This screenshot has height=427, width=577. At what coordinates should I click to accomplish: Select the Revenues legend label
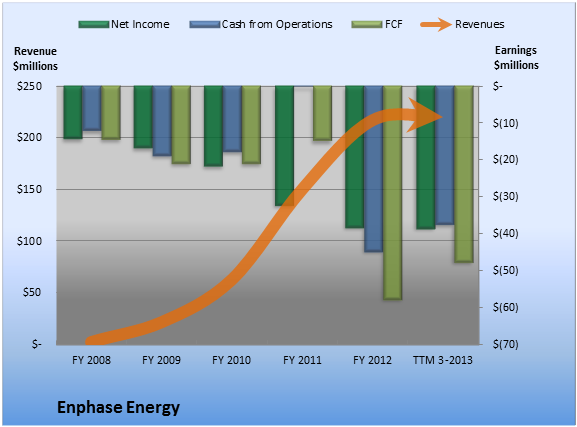coord(479,24)
